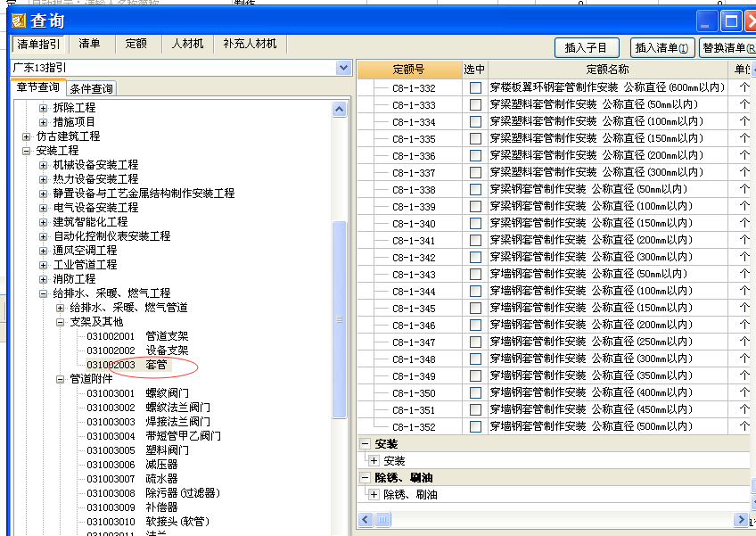Click the 通风空调工程 tree label
756x536 pixels.
[x=85, y=251]
